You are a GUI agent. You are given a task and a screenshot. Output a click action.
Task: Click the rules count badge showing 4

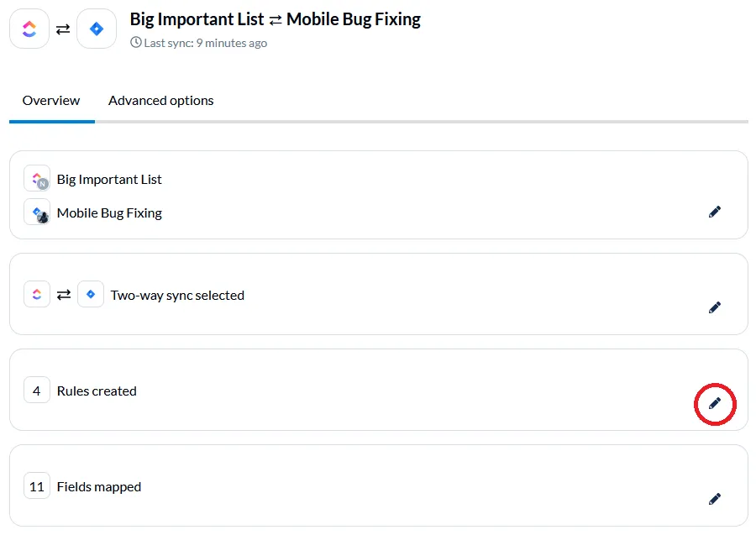[37, 391]
